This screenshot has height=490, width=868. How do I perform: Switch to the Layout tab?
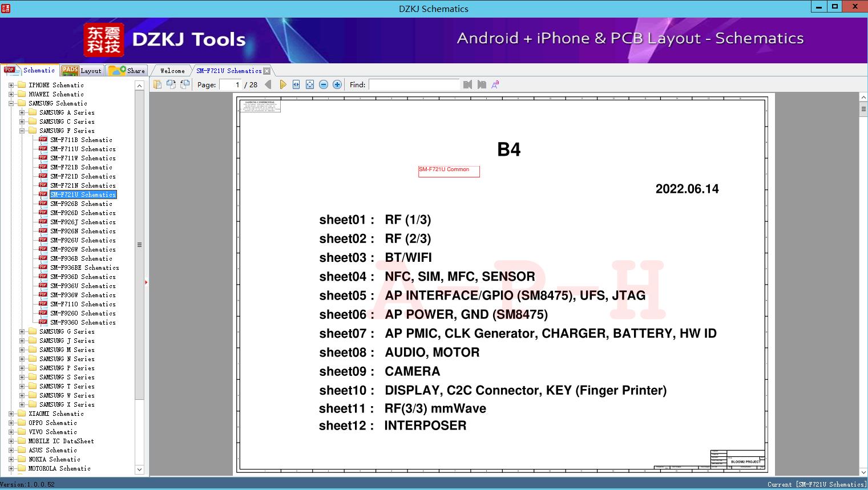pyautogui.click(x=82, y=71)
